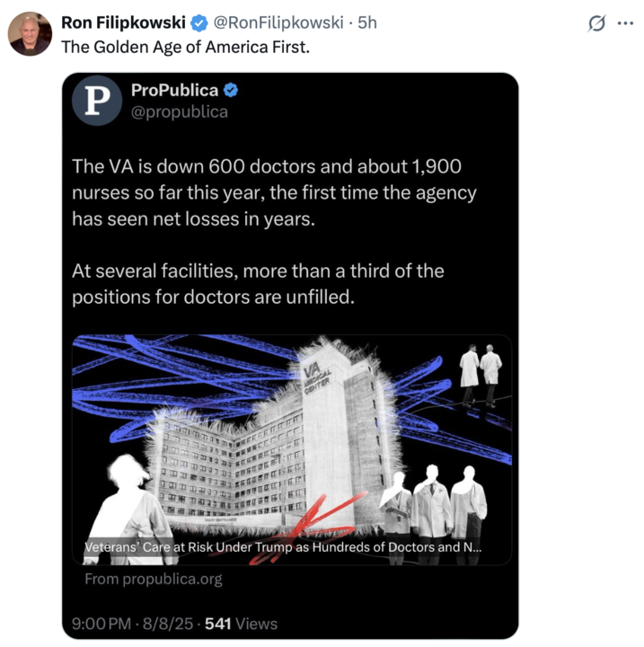Open the three-dot more options menu

tap(624, 24)
